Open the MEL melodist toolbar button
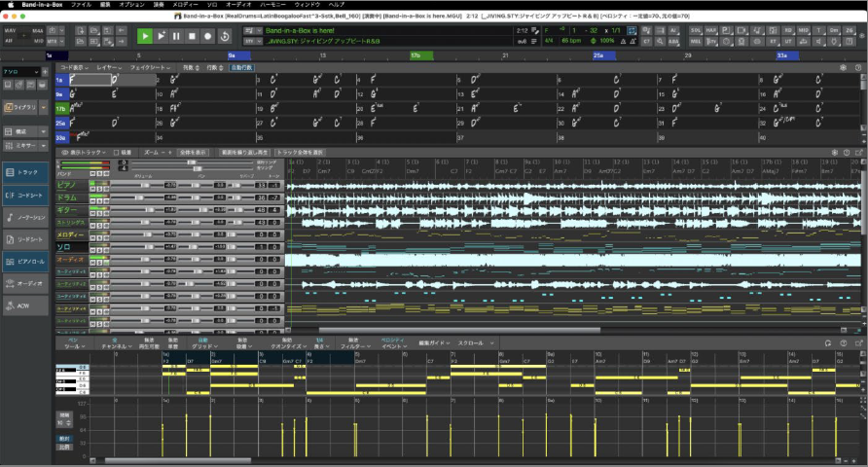The height and width of the screenshot is (467, 868). [x=696, y=42]
